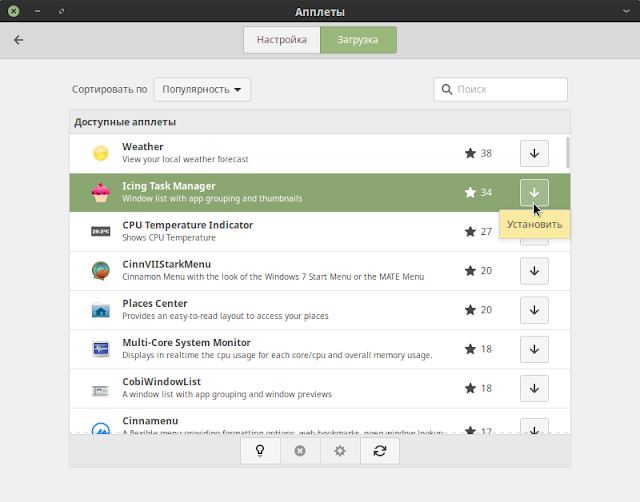
Task: Click the CinnVIIStarkMenu round icon
Action: click(100, 271)
